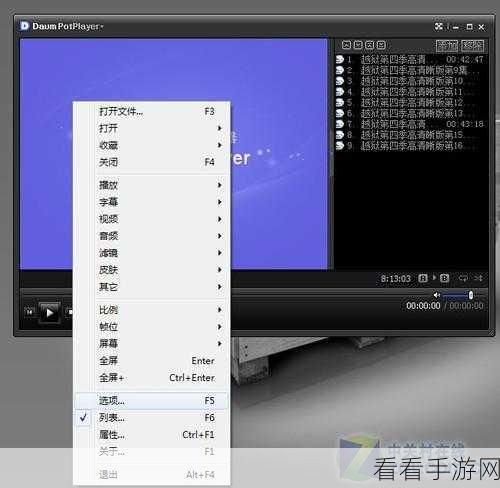Close the PotPlayer window
The height and width of the screenshot is (488, 500).
(x=481, y=27)
